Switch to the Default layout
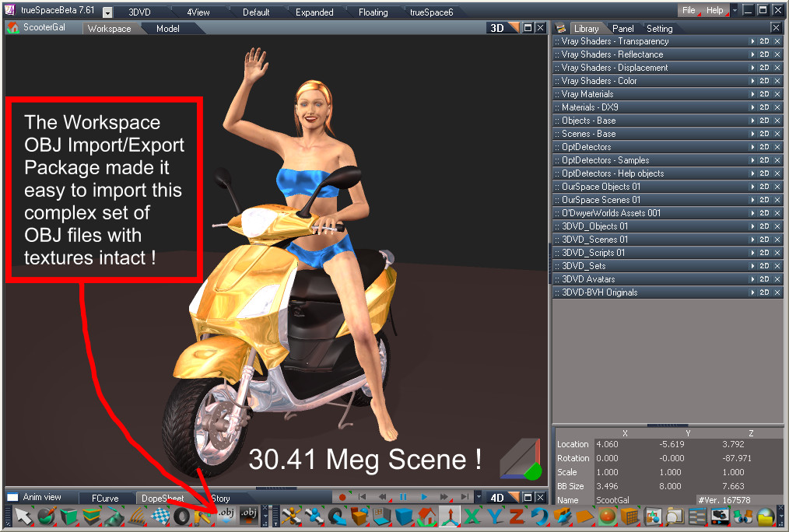The image size is (789, 532). click(x=256, y=12)
